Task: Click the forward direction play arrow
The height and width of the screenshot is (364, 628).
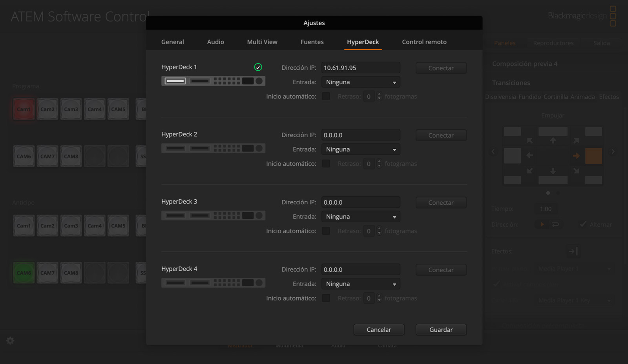Action: pos(542,224)
